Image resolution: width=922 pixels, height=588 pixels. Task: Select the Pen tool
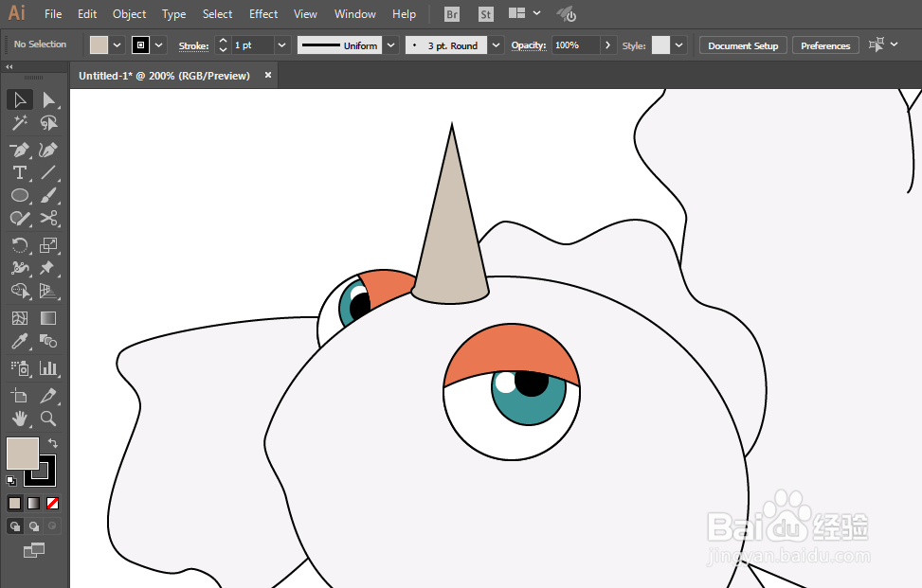(x=19, y=150)
